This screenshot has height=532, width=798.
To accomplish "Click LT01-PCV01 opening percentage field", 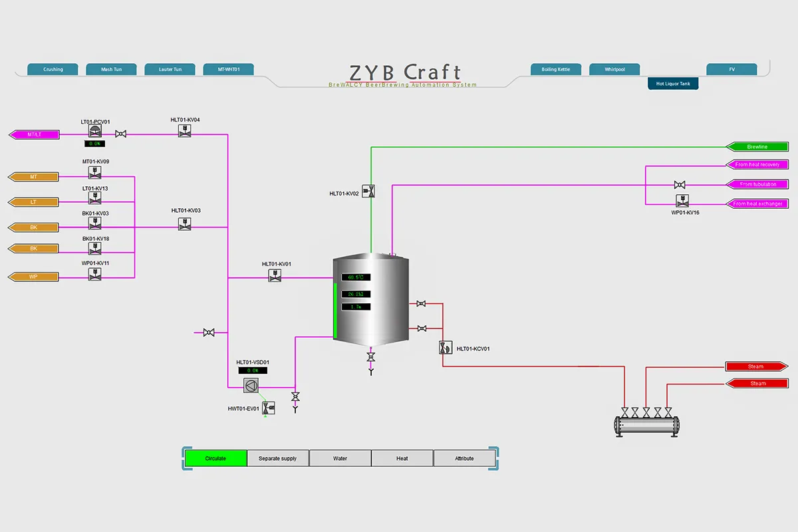I will click(94, 144).
